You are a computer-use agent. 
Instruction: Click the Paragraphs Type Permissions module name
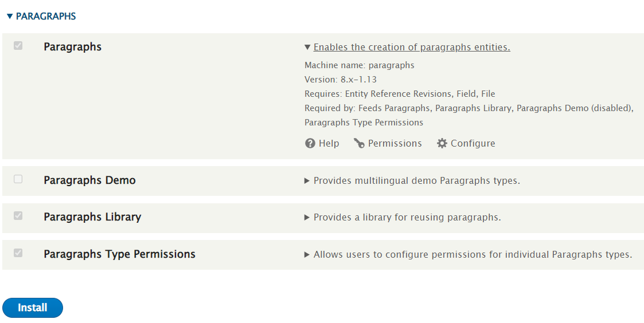(x=119, y=254)
